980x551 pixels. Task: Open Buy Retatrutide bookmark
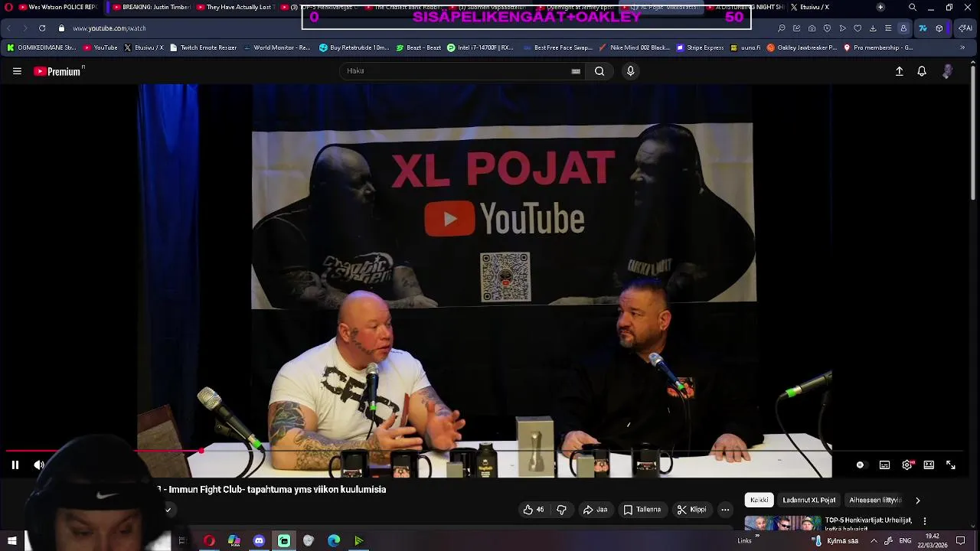[x=354, y=47]
